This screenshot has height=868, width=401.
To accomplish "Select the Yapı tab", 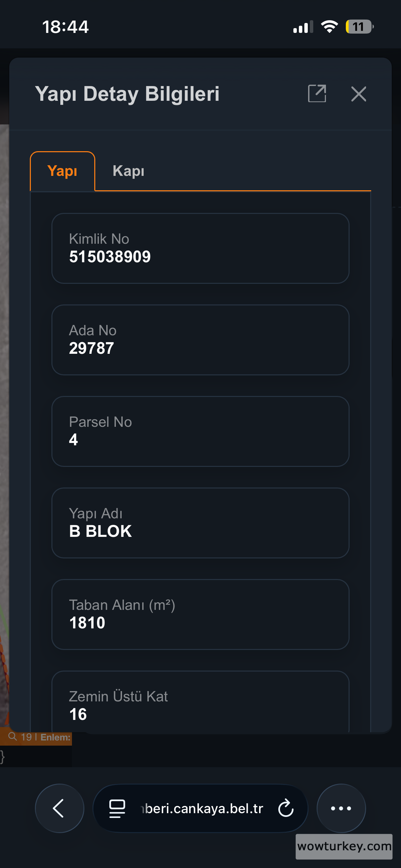I will [62, 171].
